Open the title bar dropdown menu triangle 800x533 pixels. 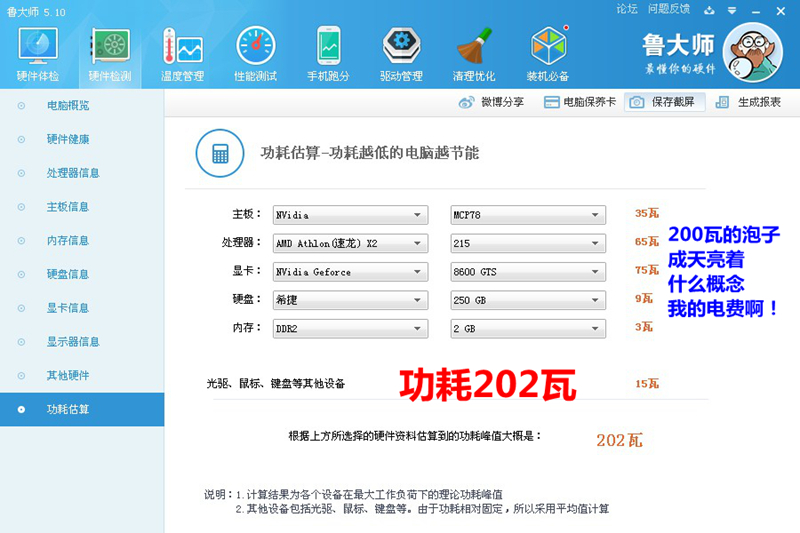732,11
